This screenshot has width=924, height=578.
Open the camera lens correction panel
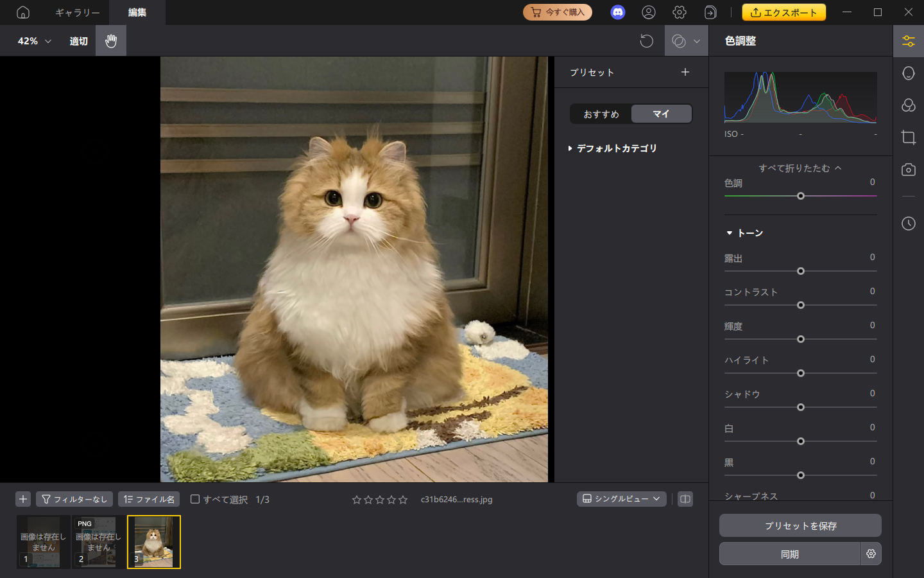[909, 170]
